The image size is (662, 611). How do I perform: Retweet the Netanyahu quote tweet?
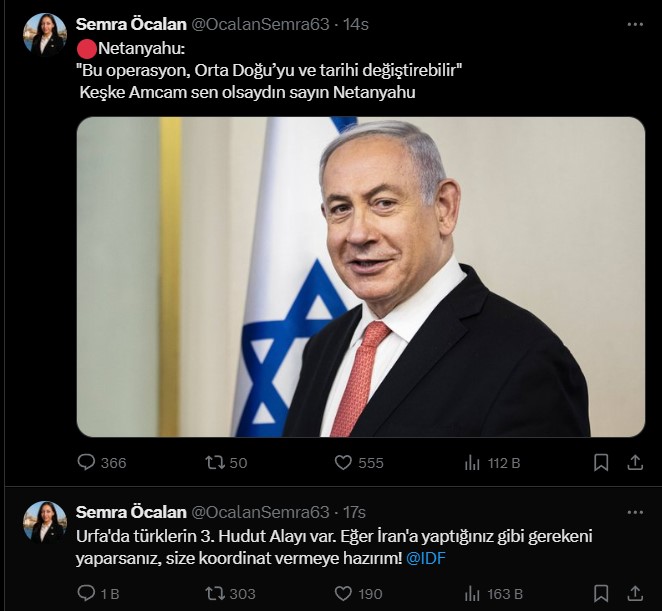tap(226, 462)
